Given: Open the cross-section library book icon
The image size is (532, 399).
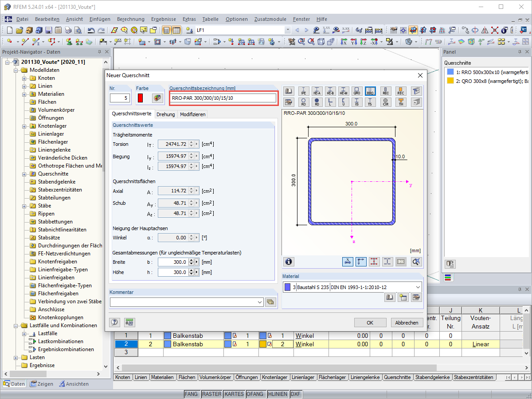Looking at the screenshot, I should (289, 91).
